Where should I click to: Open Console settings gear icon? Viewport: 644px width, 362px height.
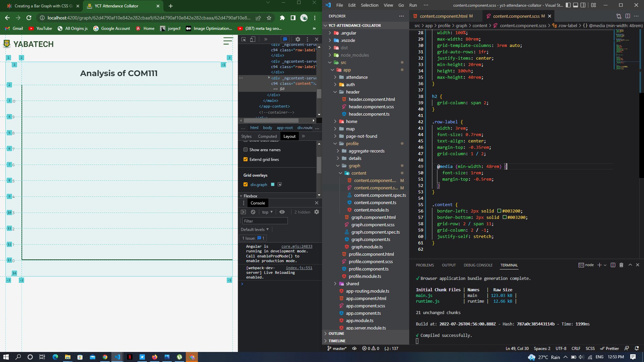click(317, 212)
